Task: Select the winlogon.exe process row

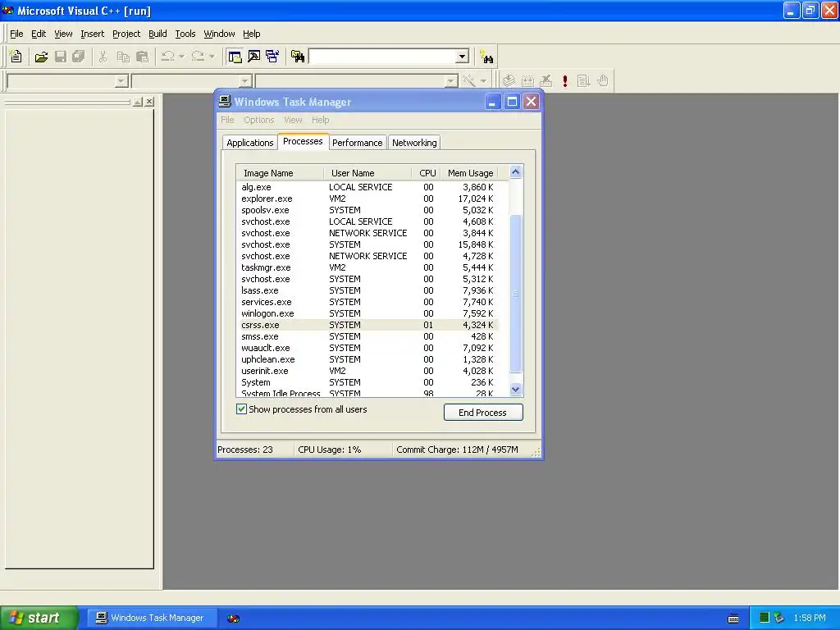Action: pyautogui.click(x=368, y=313)
